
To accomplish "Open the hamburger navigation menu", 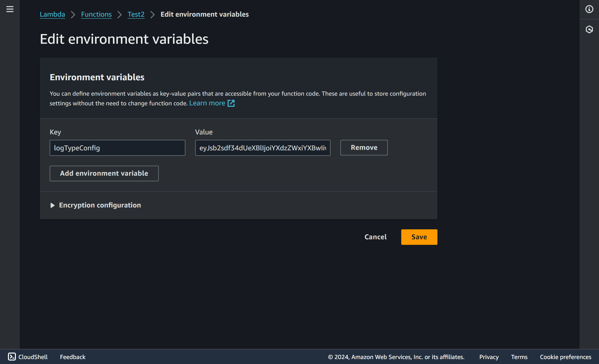I will [x=10, y=9].
